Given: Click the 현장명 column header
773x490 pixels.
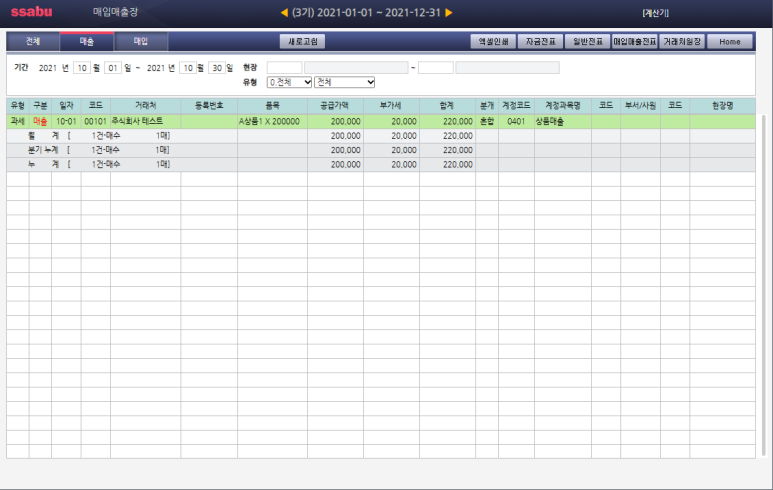Looking at the screenshot, I should tap(723, 105).
